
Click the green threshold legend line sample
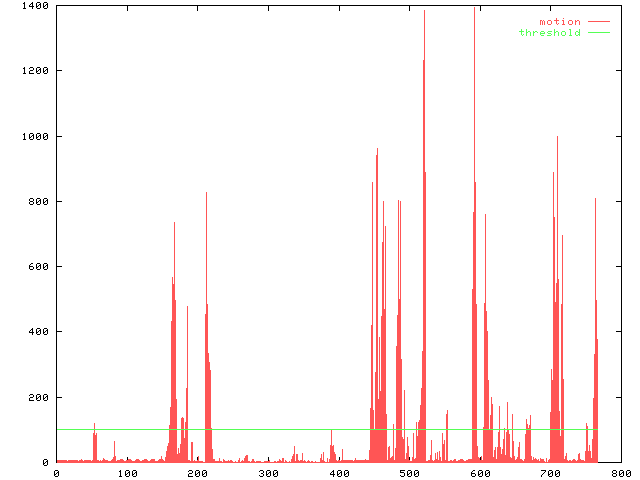pyautogui.click(x=598, y=33)
